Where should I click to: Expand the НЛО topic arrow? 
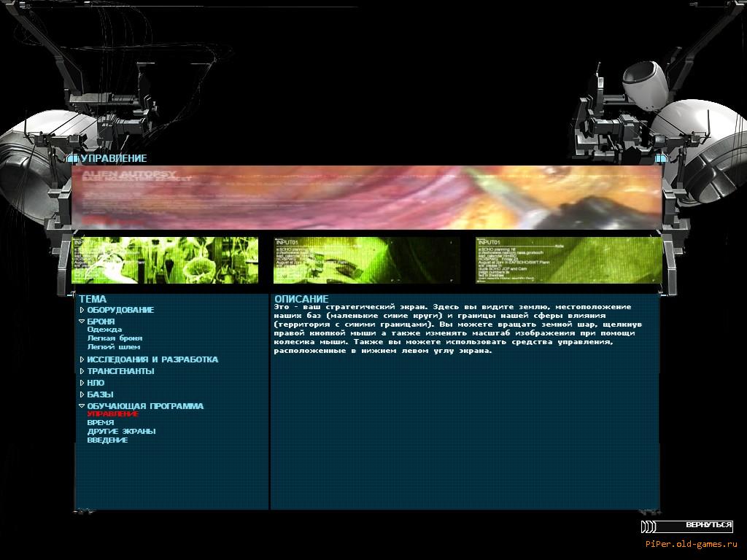pyautogui.click(x=82, y=383)
